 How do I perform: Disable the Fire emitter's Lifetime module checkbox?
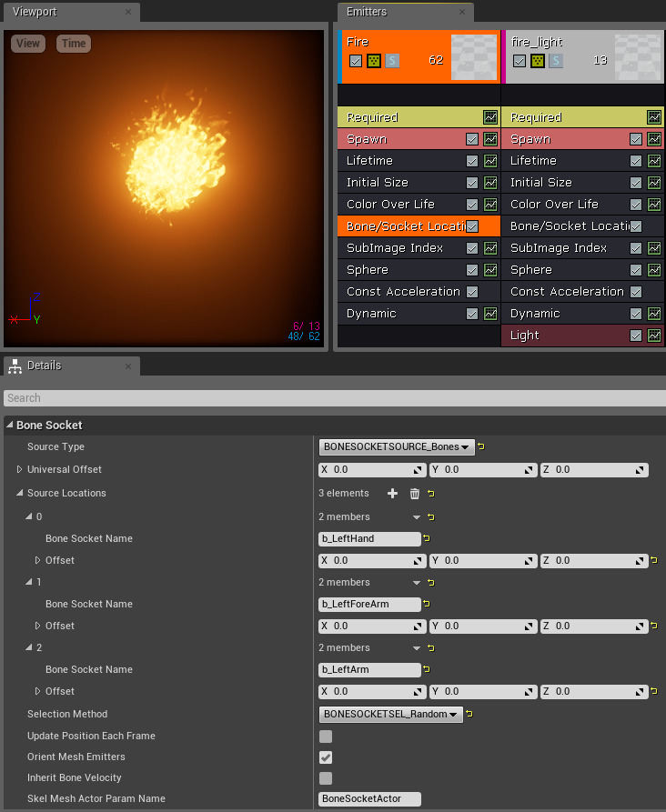pyautogui.click(x=471, y=161)
